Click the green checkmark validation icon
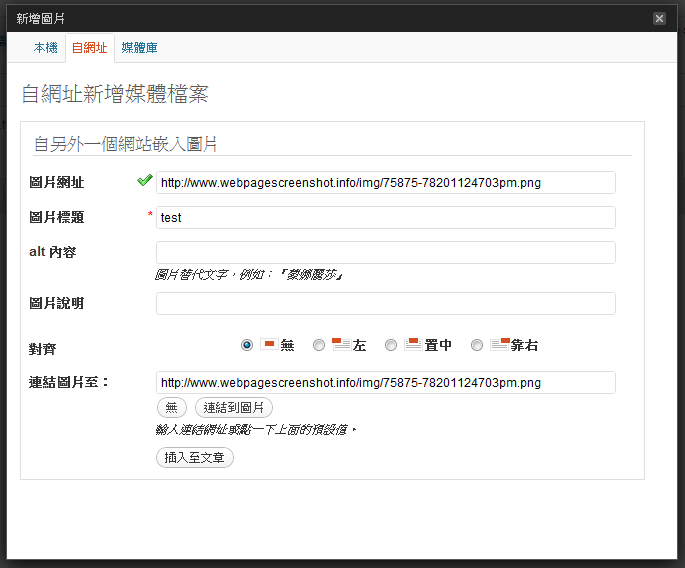The width and height of the screenshot is (685, 568). (x=144, y=181)
